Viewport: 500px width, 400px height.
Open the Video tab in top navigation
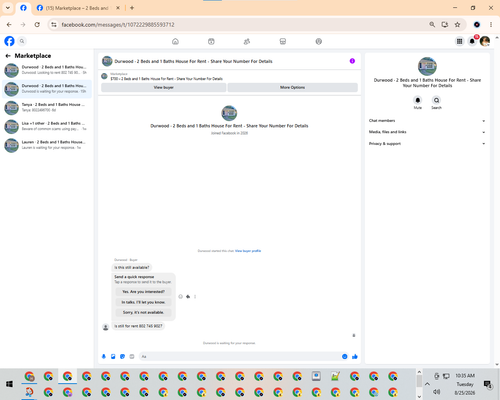coord(211,41)
